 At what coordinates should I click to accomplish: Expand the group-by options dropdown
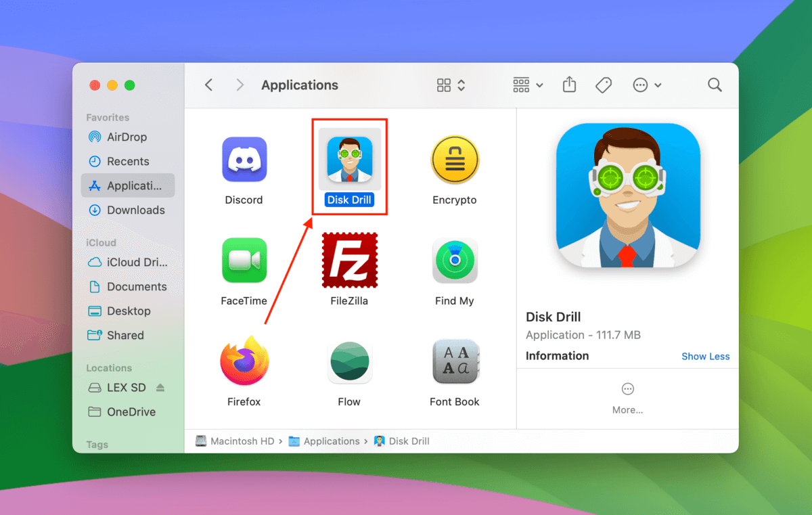pyautogui.click(x=528, y=85)
